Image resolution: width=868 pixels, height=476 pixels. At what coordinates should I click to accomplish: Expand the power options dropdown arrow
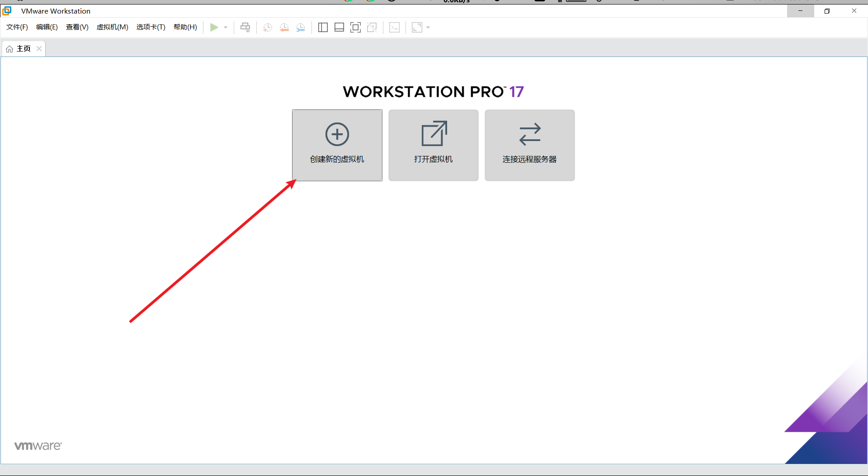pos(226,28)
